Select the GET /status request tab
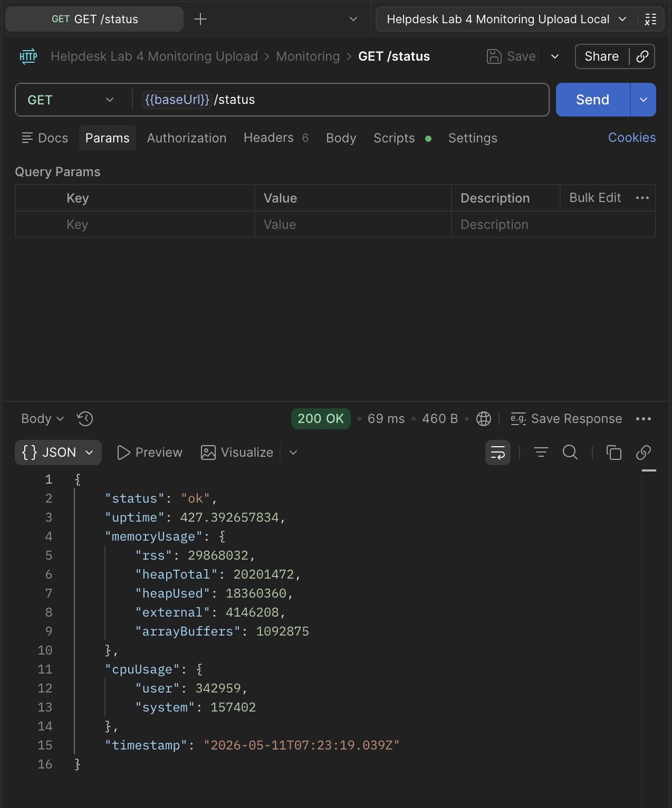The height and width of the screenshot is (808, 672). 94,20
